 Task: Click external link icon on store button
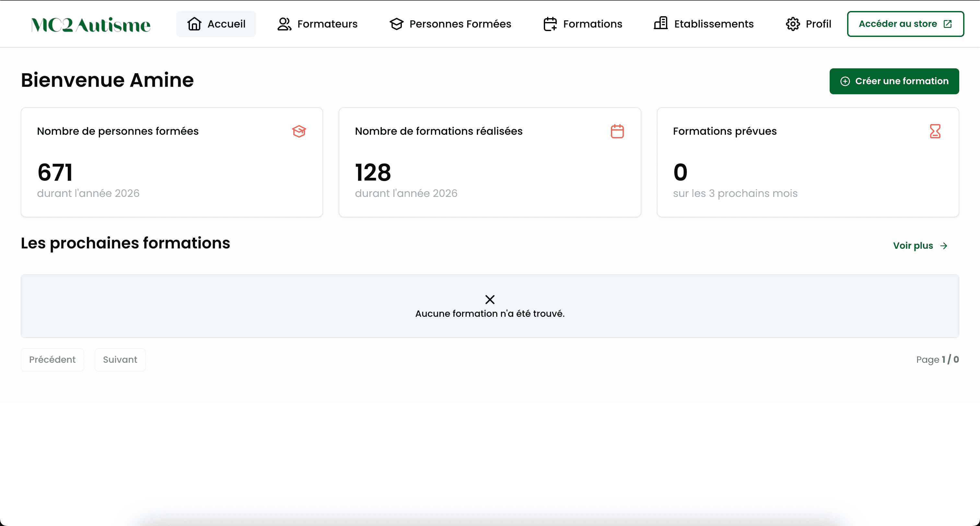948,24
